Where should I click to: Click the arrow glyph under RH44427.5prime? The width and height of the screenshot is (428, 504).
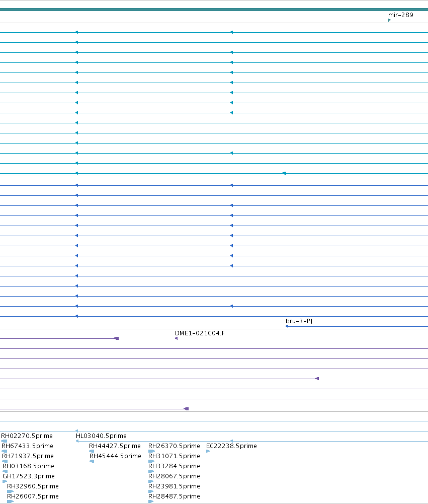pos(92,451)
